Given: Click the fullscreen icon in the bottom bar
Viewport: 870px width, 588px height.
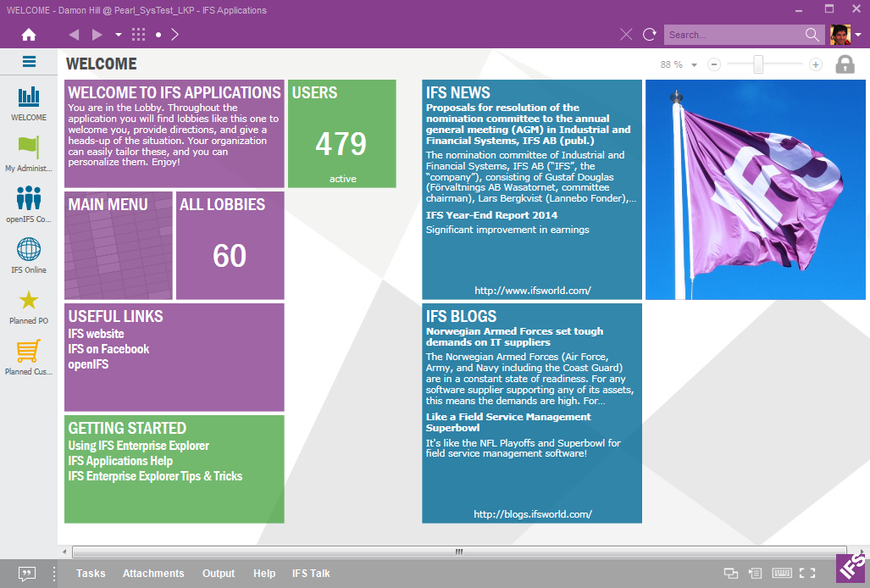Looking at the screenshot, I should coord(807,574).
